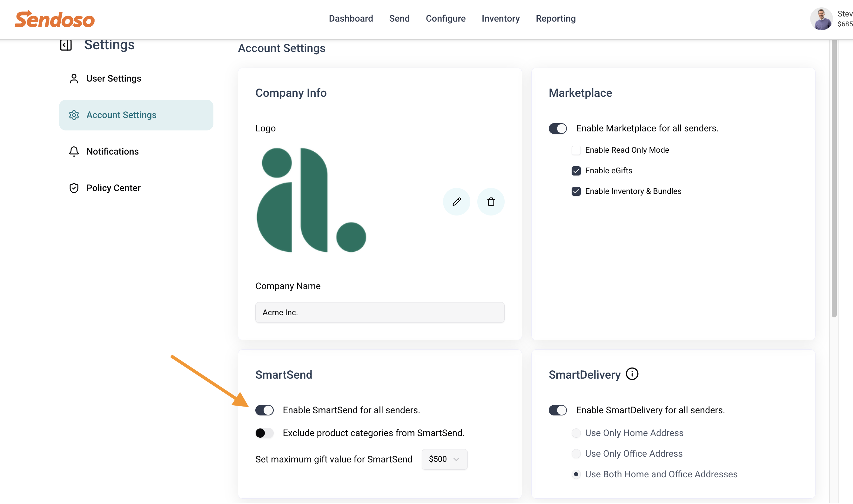This screenshot has height=504, width=853.
Task: Delete the company logo with trash icon
Action: 491,202
